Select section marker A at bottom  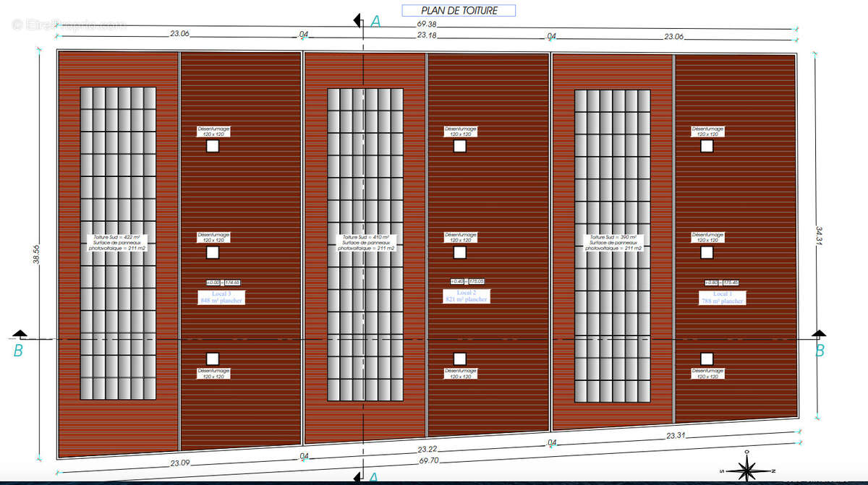pos(373,477)
